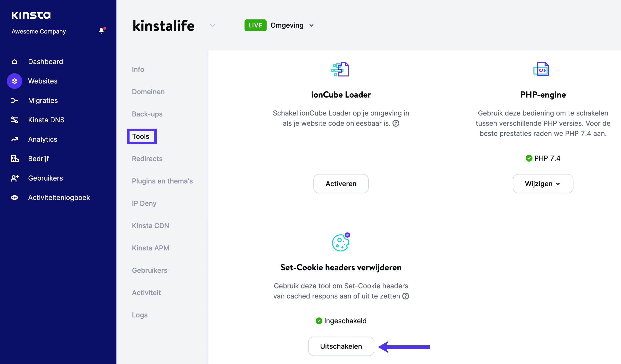Click the Gebruikers add-user icon
This screenshot has height=364, width=621.
click(15, 178)
